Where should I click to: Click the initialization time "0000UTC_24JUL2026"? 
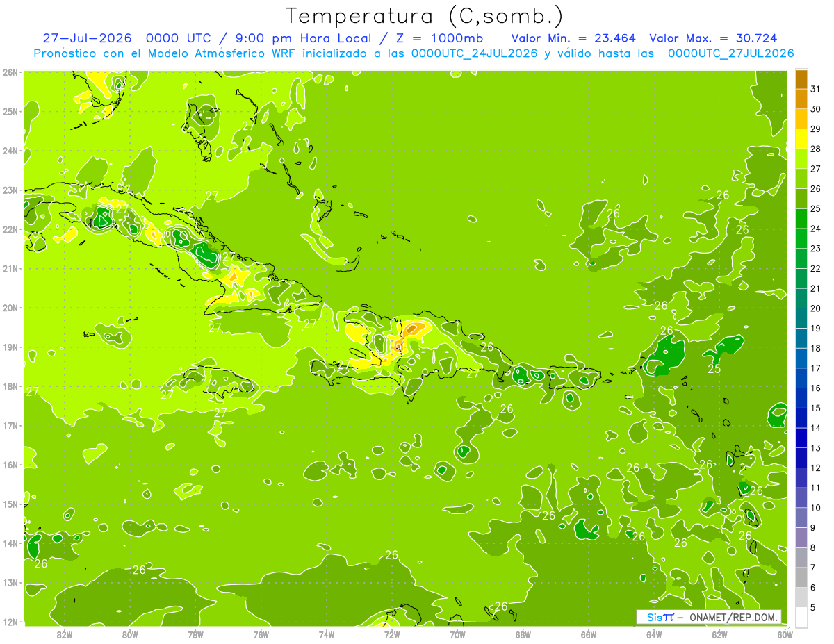(x=475, y=53)
